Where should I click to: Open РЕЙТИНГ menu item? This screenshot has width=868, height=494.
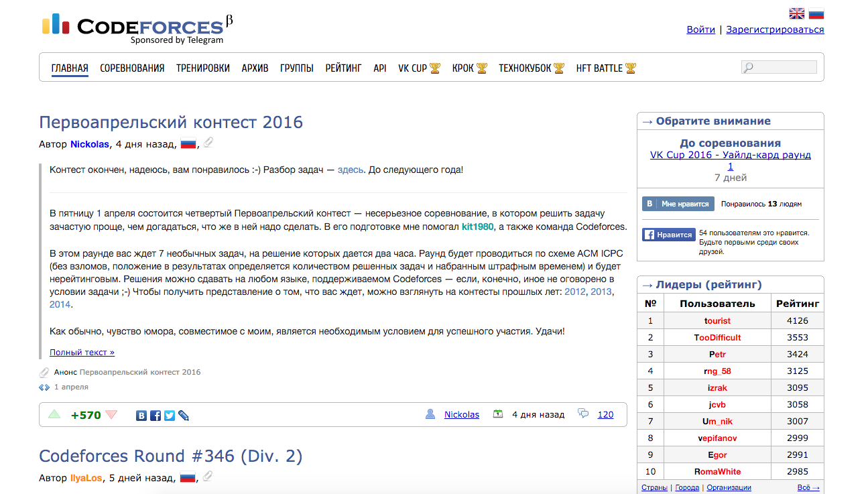[x=343, y=68]
